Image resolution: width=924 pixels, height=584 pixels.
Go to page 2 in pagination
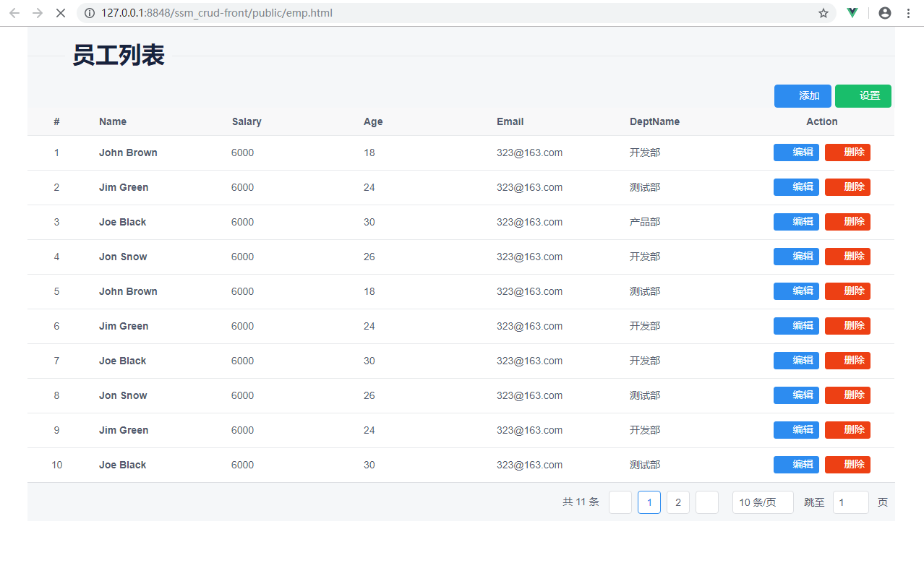pos(678,502)
